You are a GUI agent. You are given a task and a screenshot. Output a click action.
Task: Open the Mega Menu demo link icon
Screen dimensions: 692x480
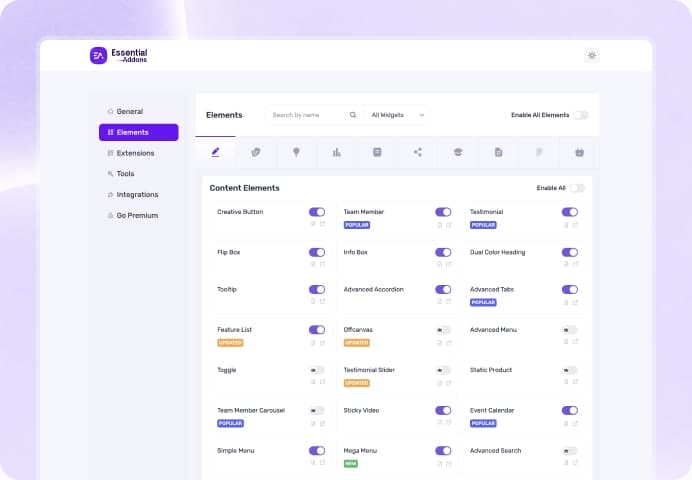(449, 464)
